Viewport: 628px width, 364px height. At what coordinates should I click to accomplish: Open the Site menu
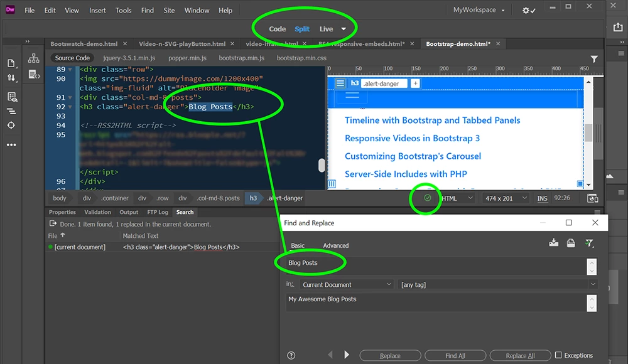169,11
